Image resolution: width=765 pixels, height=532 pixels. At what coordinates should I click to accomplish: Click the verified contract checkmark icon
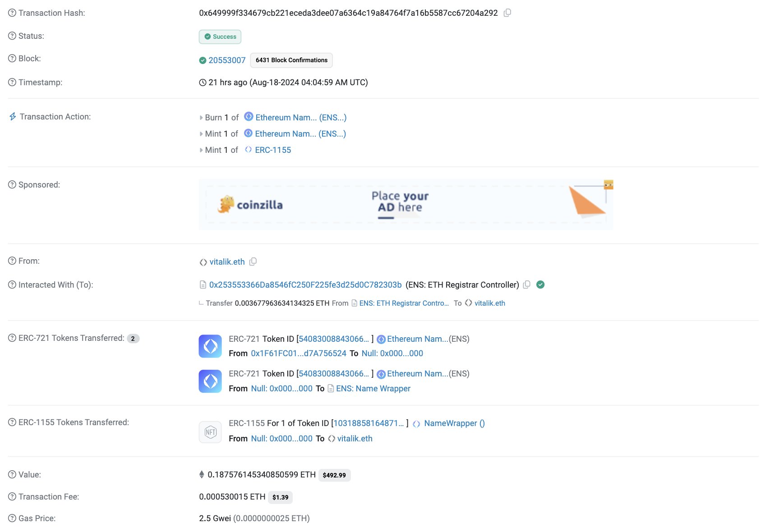540,284
